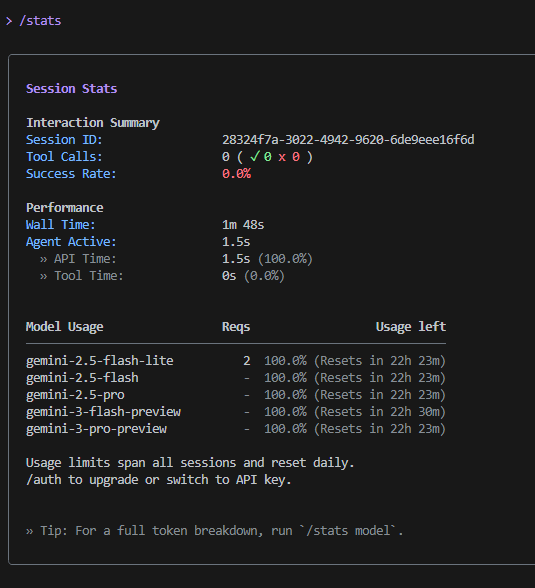Click the Usage left column header

pos(411,327)
